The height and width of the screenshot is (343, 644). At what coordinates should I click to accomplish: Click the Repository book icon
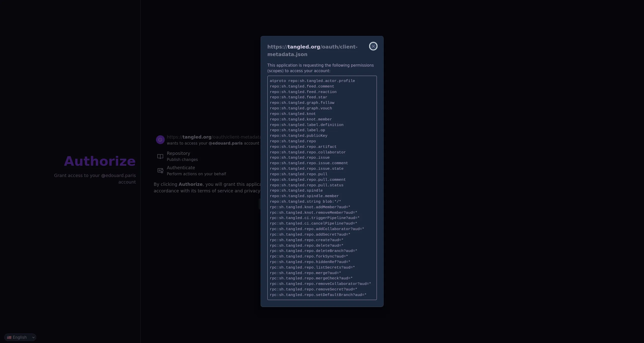point(160,156)
